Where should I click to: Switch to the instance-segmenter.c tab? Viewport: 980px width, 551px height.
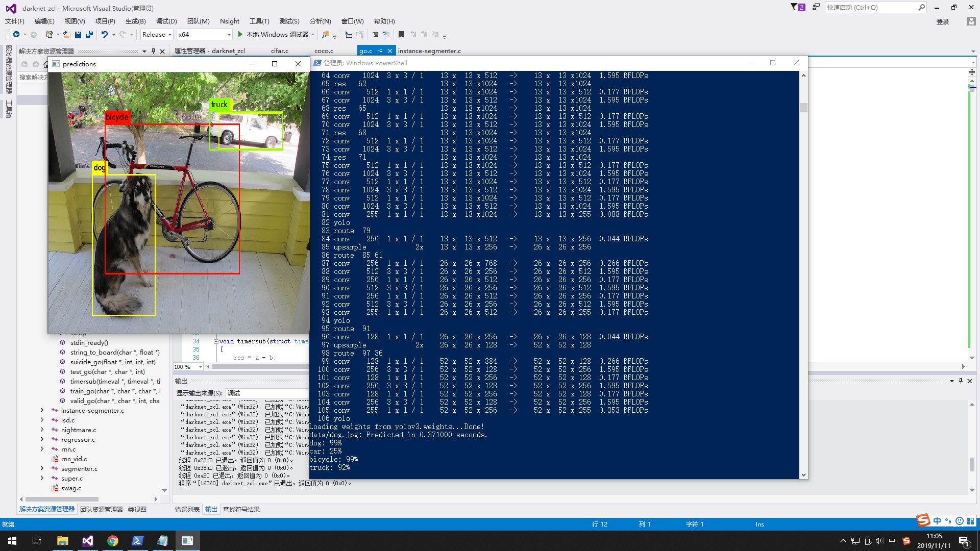pyautogui.click(x=429, y=51)
